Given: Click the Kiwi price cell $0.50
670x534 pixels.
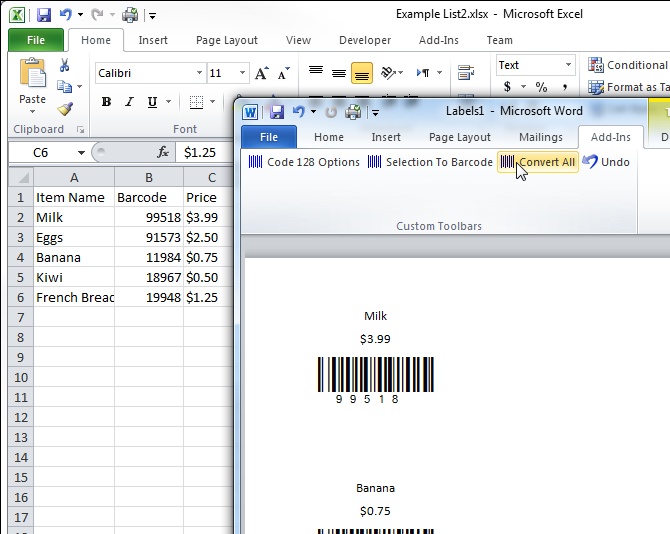Looking at the screenshot, I should click(209, 277).
